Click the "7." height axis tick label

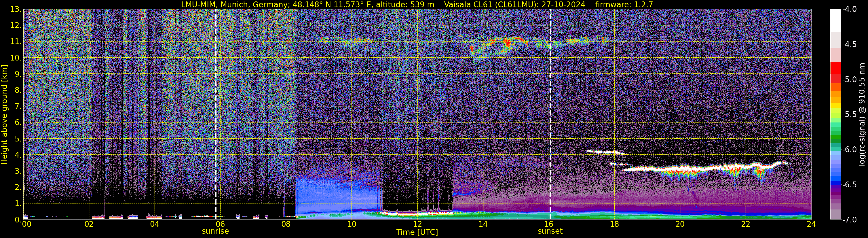coord(18,107)
